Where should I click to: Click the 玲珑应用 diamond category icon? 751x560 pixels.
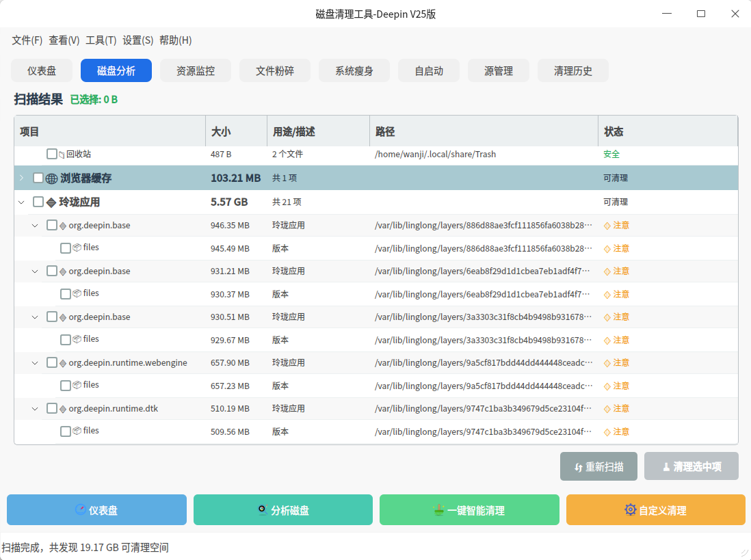tap(51, 202)
